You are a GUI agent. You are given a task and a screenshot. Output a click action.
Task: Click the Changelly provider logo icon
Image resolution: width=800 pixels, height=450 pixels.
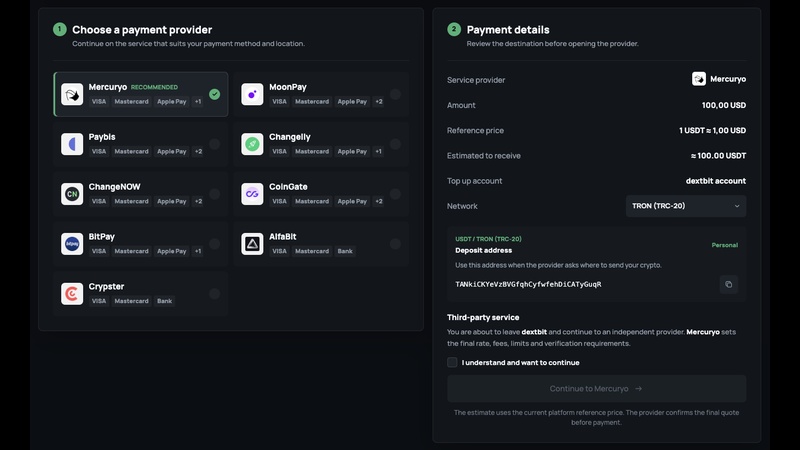click(x=252, y=144)
